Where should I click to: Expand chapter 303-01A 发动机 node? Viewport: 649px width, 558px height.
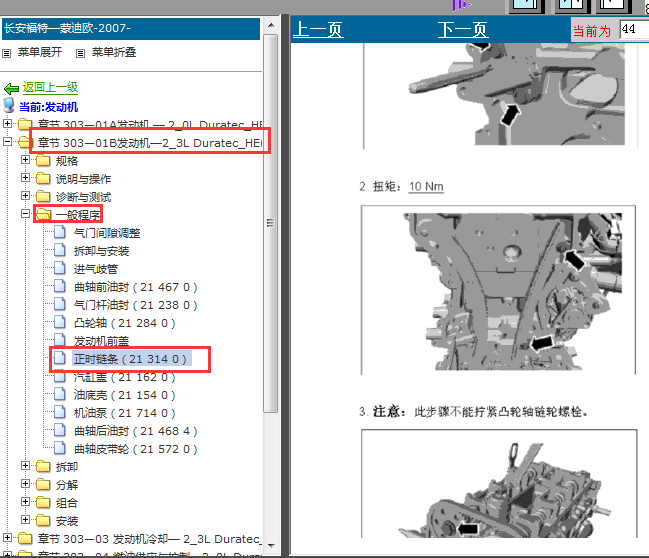[7, 123]
